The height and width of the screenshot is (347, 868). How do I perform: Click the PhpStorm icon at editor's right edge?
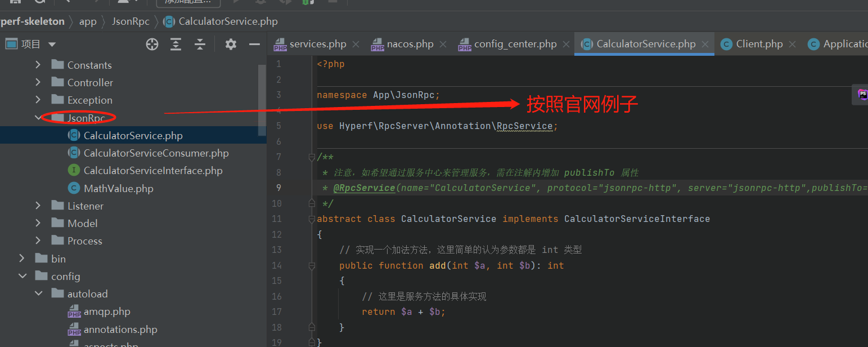(862, 94)
